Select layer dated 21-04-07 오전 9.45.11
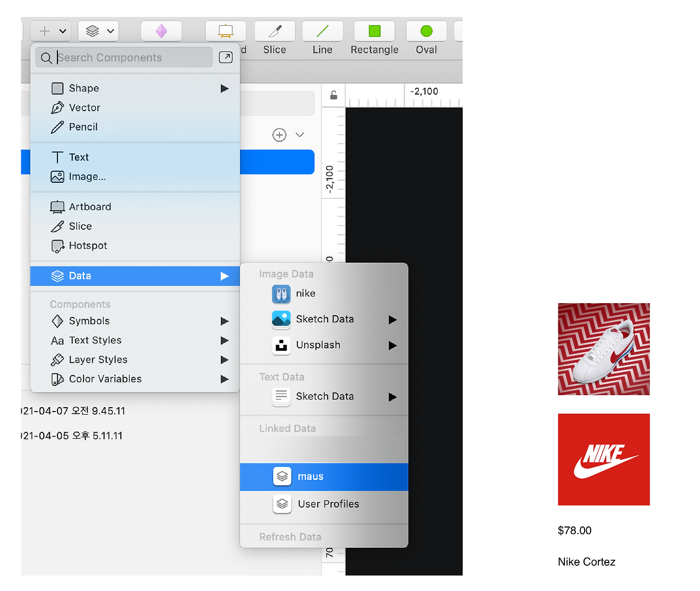The height and width of the screenshot is (591, 700). click(x=73, y=411)
